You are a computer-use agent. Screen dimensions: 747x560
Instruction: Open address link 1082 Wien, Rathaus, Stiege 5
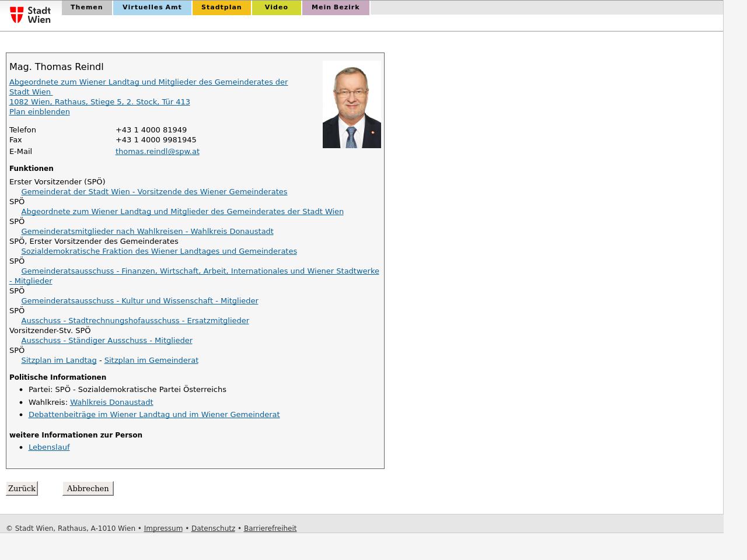click(x=100, y=101)
